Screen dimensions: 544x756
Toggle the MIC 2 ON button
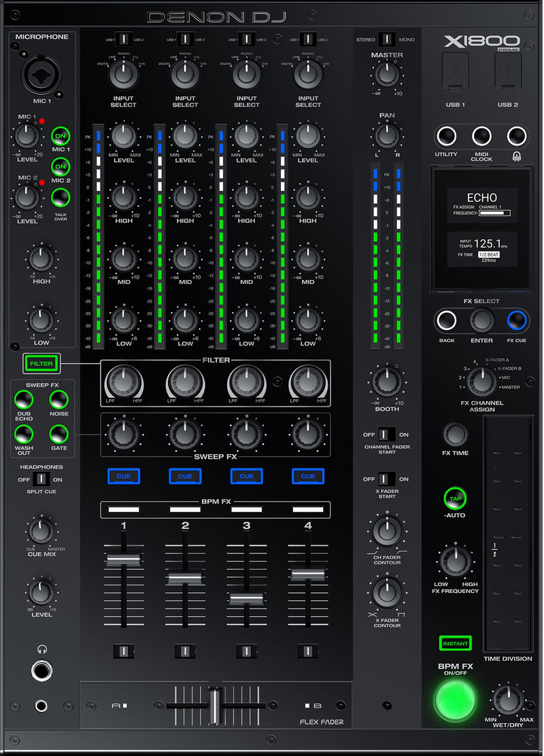[x=61, y=167]
